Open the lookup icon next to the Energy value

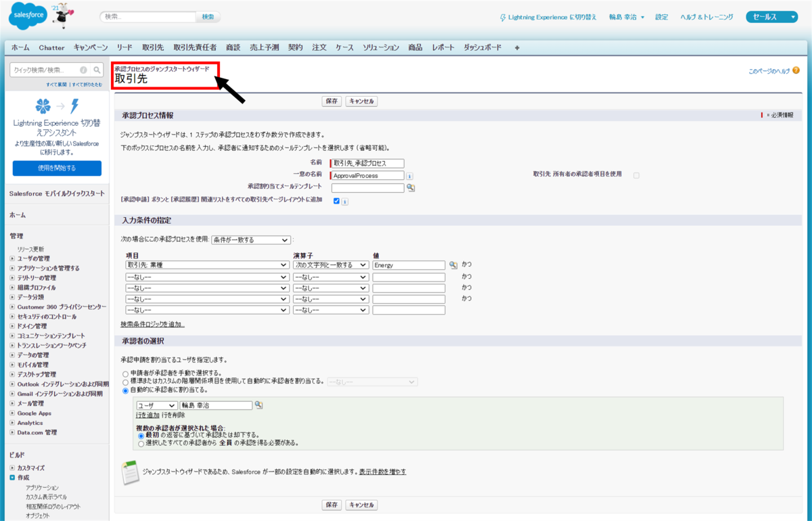tap(453, 265)
